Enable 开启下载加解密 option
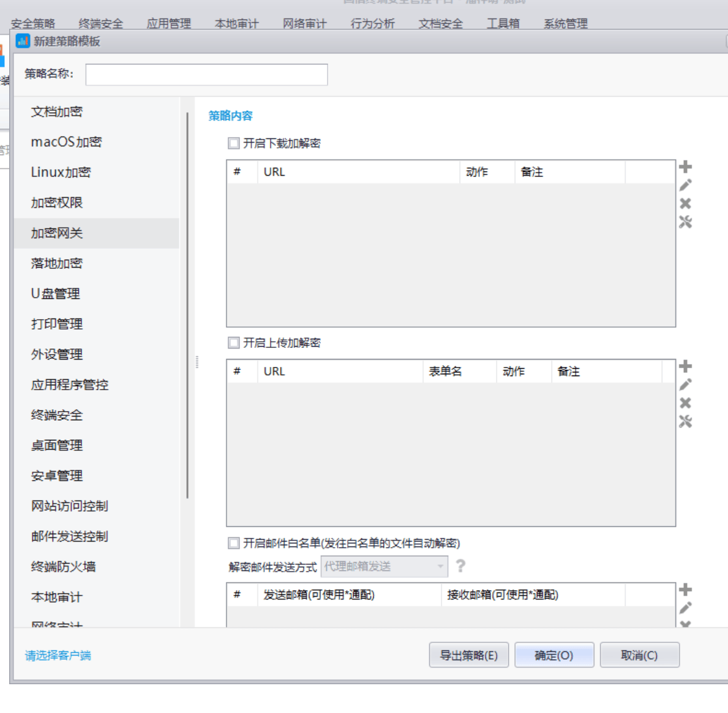 pos(233,143)
